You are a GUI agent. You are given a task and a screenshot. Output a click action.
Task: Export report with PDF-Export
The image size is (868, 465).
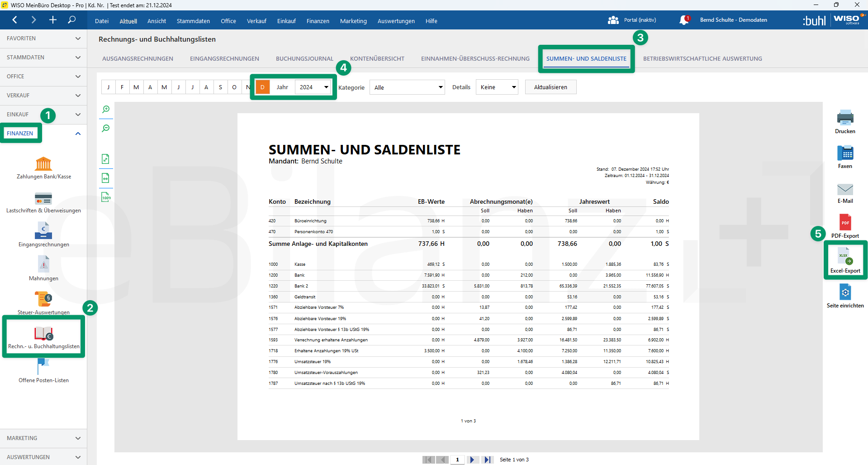click(x=845, y=222)
